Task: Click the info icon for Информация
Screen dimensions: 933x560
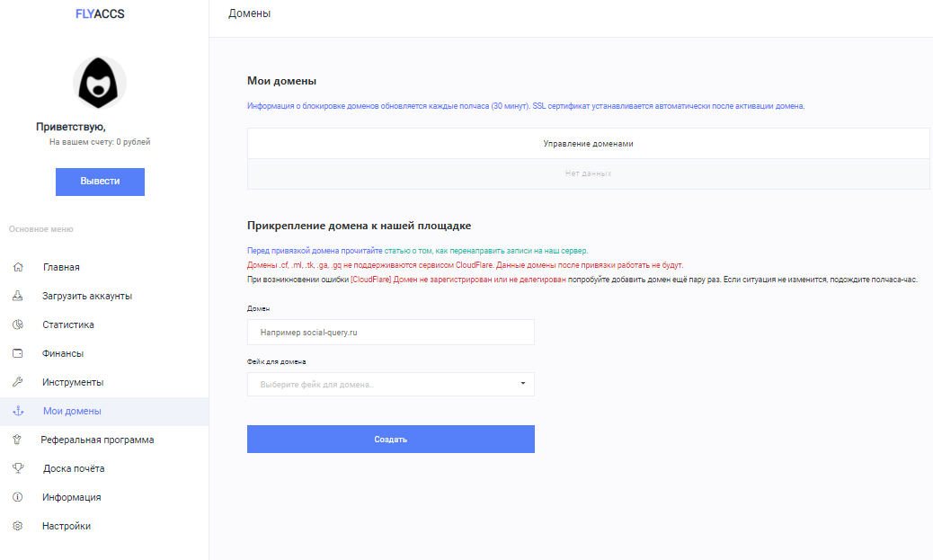Action: (18, 497)
